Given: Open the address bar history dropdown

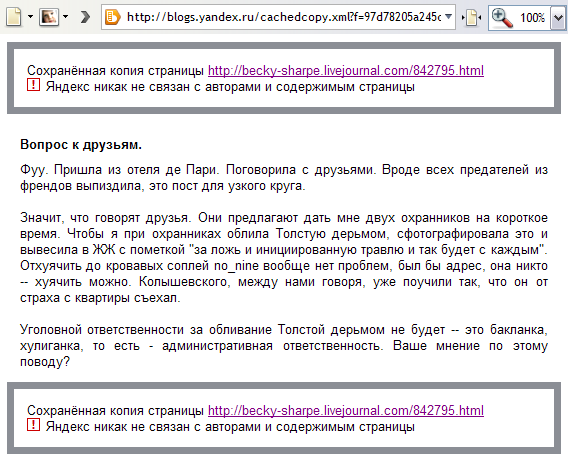Looking at the screenshot, I should click(x=448, y=17).
